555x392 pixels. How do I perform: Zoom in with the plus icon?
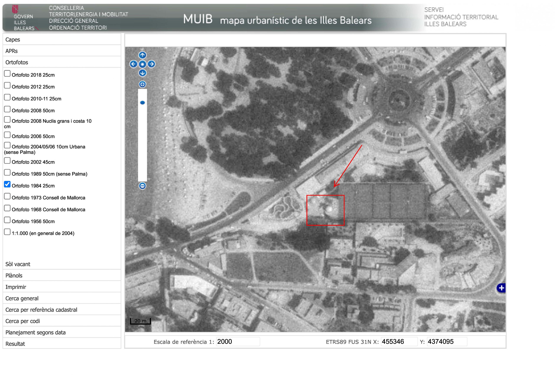[142, 84]
